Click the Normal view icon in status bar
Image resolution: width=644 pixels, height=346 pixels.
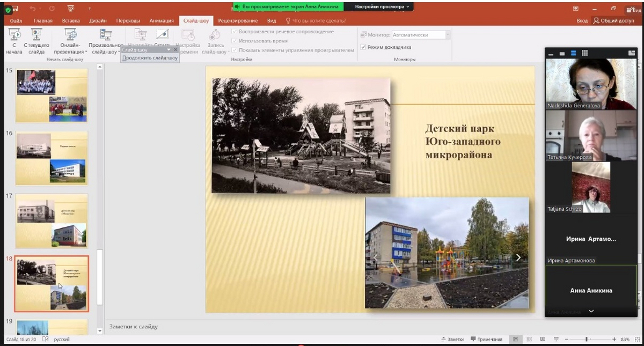coord(515,339)
